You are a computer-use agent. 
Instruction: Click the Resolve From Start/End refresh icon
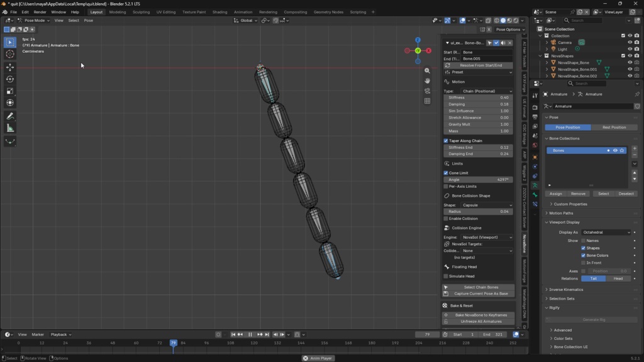click(x=447, y=65)
